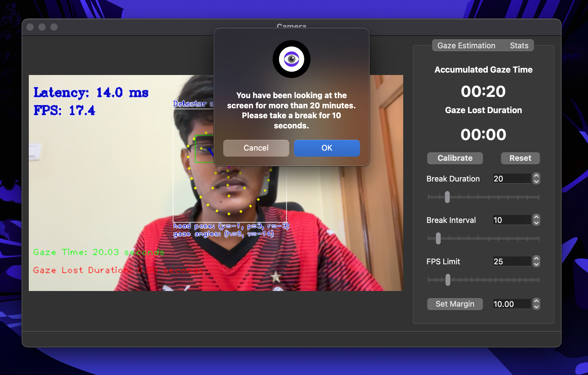
Task: Click the eye app icon in dialog
Action: pyautogui.click(x=291, y=59)
